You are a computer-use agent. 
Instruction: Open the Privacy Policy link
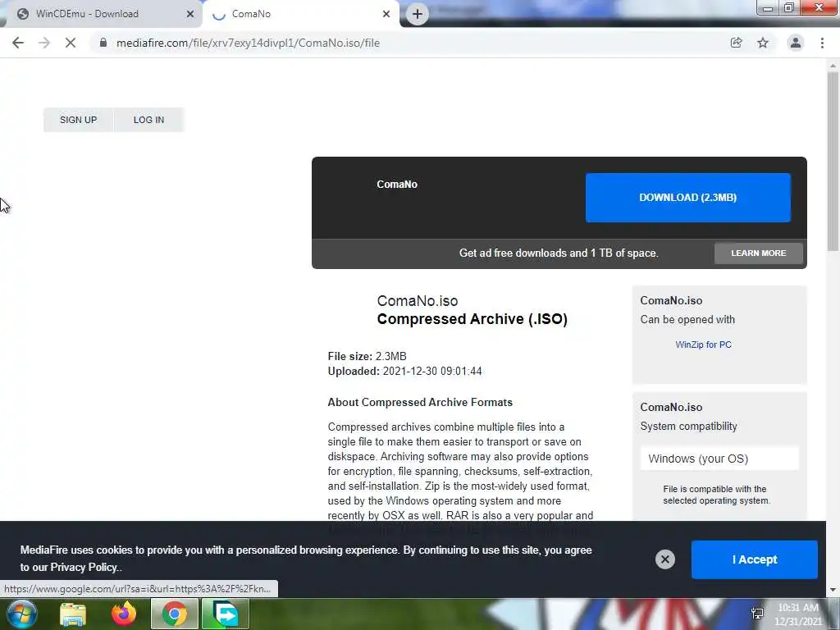point(84,568)
